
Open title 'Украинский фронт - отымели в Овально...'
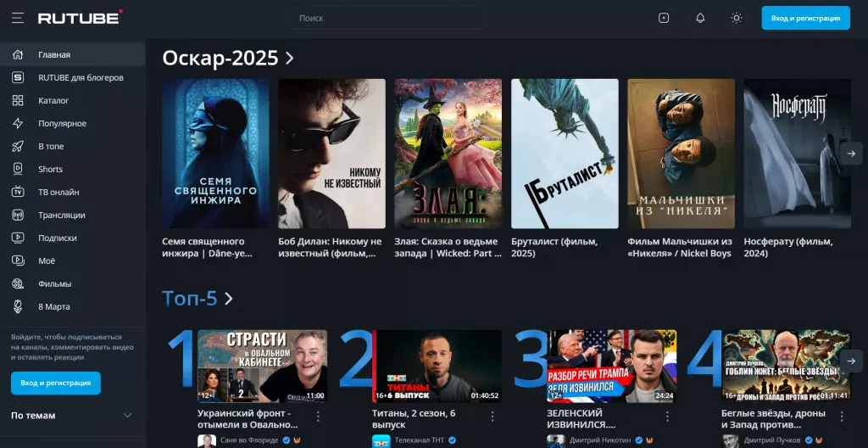(248, 419)
